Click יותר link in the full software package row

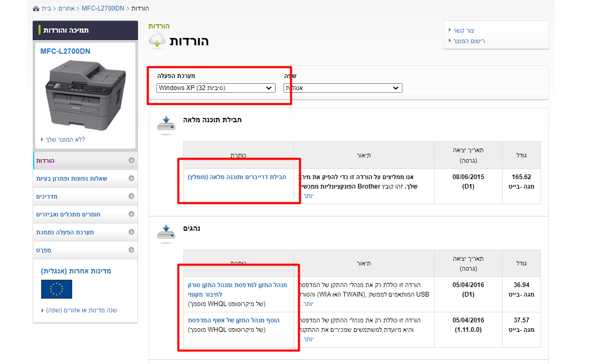tap(307, 196)
